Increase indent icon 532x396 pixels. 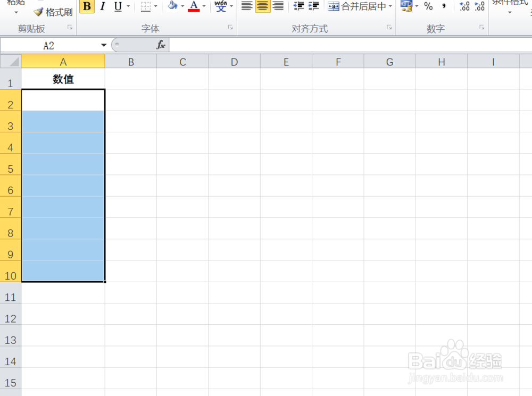click(313, 6)
